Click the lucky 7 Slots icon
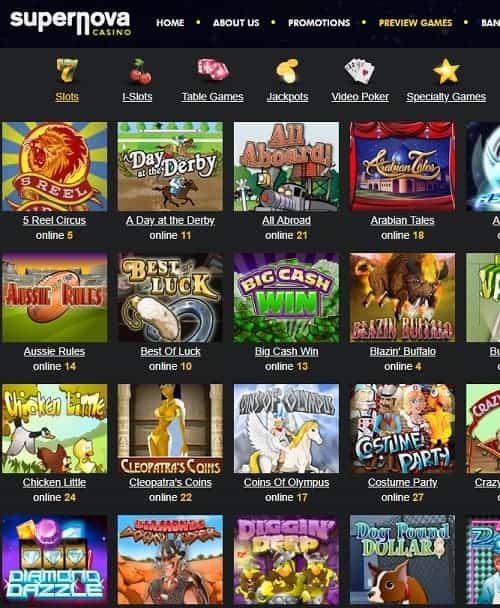The image size is (500, 608). (67, 71)
